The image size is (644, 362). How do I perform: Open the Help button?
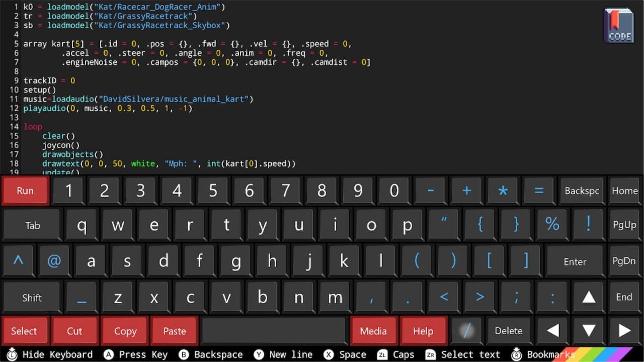(423, 331)
